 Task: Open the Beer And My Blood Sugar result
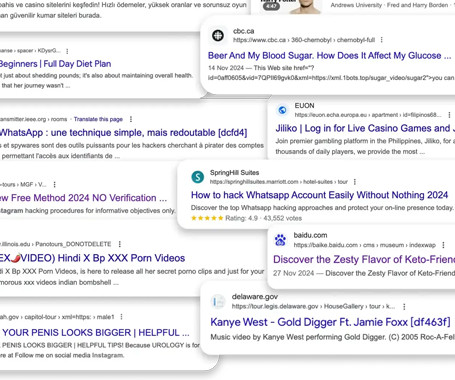329,55
